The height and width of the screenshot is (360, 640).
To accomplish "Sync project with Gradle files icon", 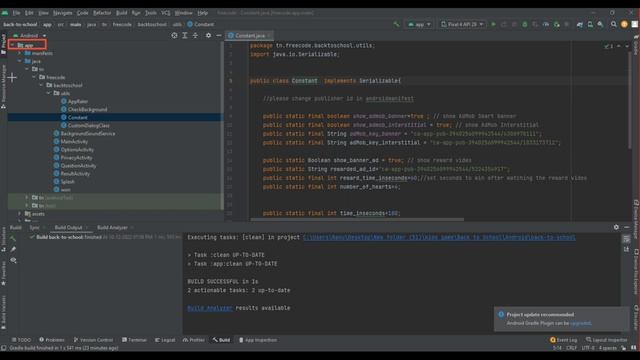I will [x=580, y=24].
